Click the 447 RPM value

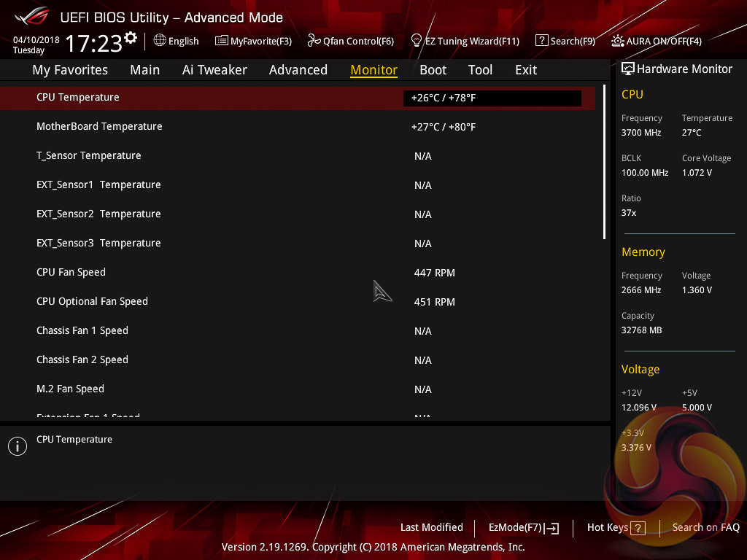435,273
